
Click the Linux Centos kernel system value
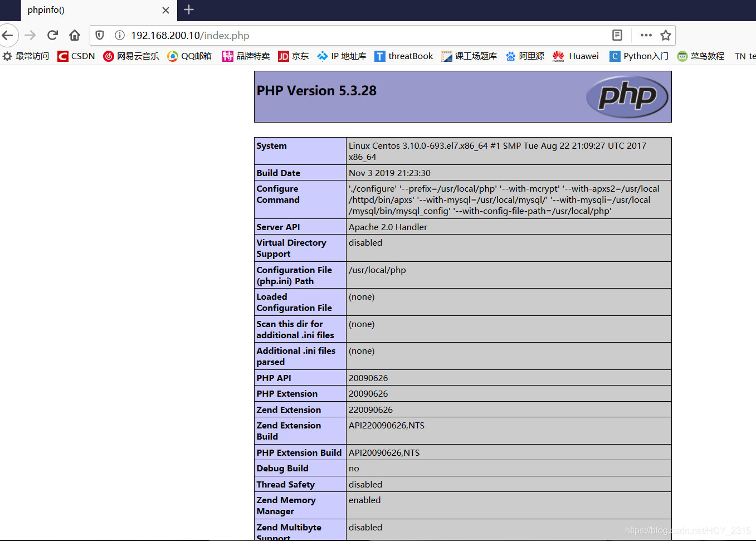[498, 152]
